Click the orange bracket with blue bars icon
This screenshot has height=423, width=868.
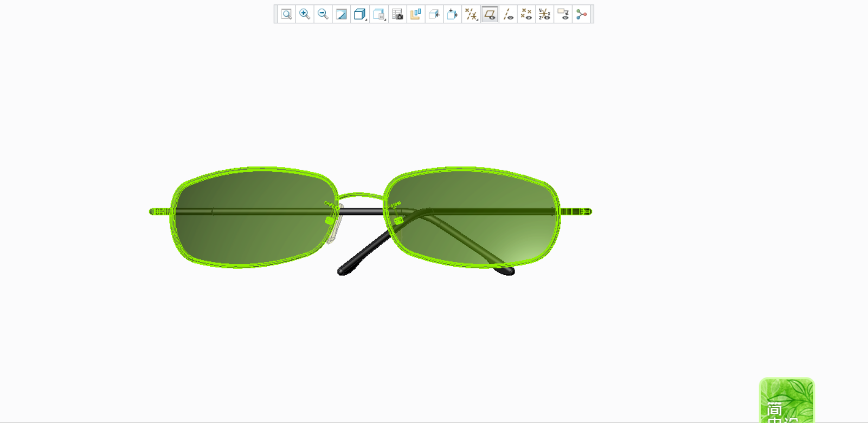click(x=416, y=14)
